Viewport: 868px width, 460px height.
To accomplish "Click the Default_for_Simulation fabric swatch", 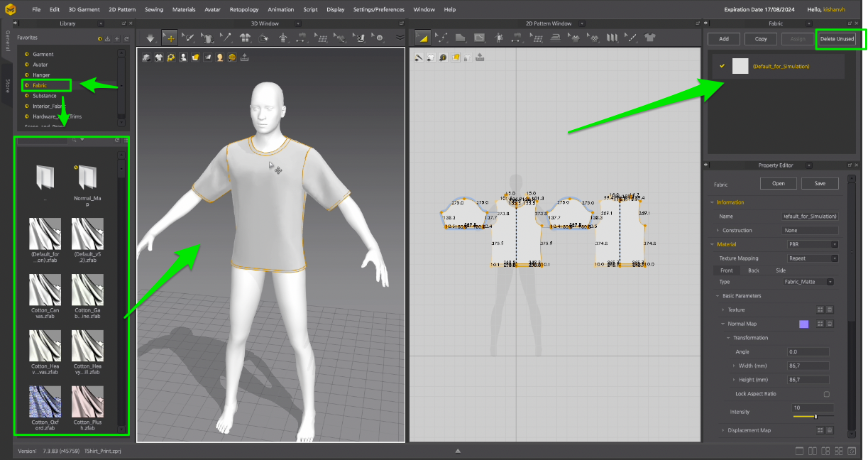I will [x=740, y=66].
